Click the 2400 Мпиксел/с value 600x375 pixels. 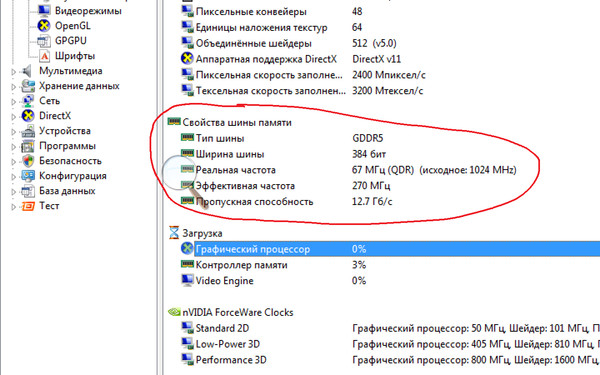(x=389, y=75)
